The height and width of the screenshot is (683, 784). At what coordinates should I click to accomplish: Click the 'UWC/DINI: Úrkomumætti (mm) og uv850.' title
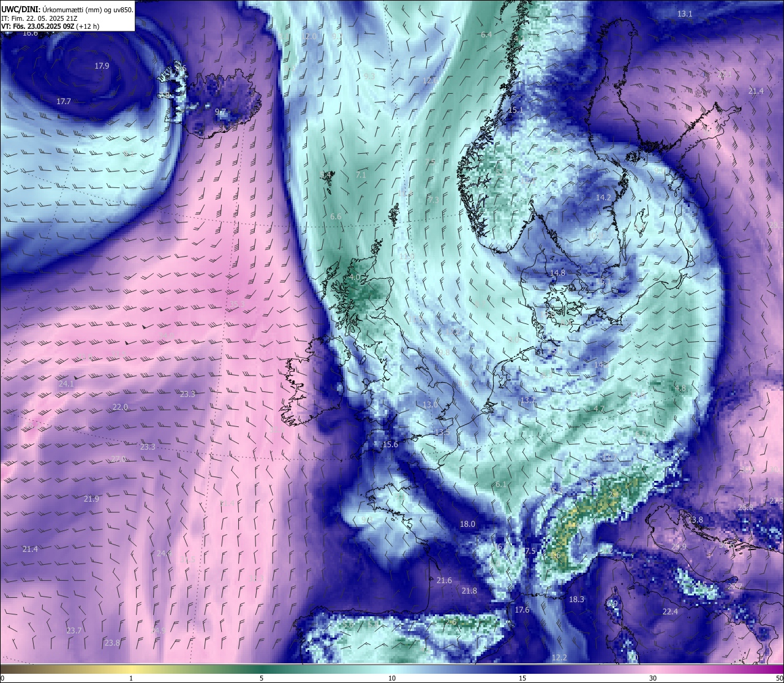click(67, 9)
